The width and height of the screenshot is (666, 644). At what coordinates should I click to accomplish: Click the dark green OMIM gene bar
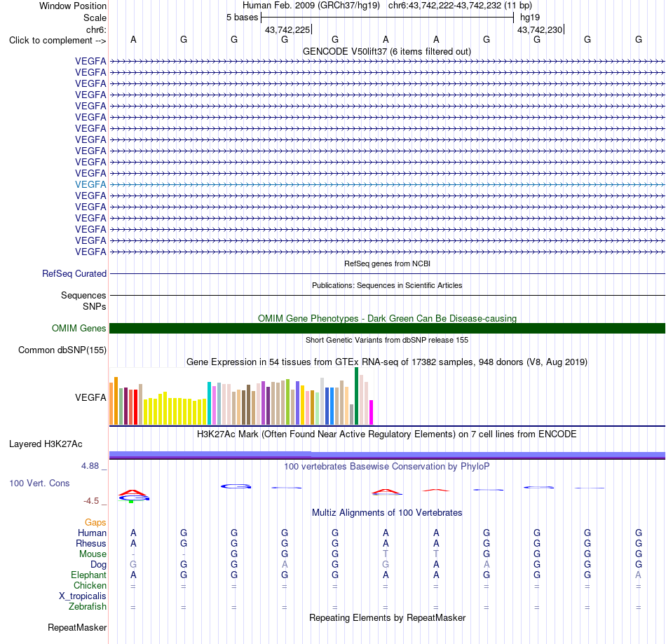[x=387, y=328]
